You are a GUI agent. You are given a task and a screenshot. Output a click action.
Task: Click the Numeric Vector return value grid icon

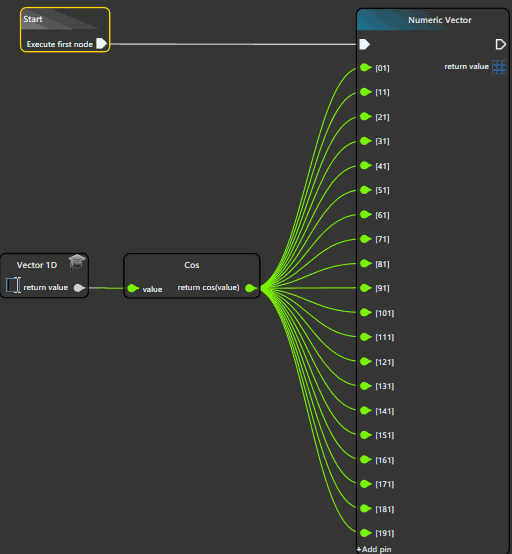pyautogui.click(x=499, y=67)
